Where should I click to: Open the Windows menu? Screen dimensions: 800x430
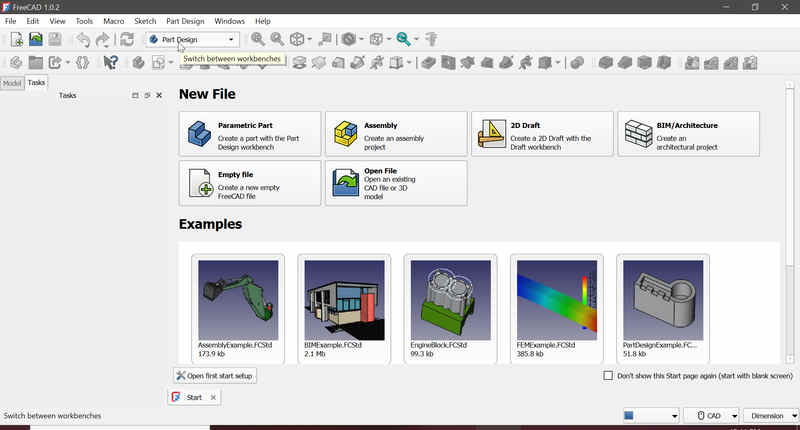pos(230,21)
